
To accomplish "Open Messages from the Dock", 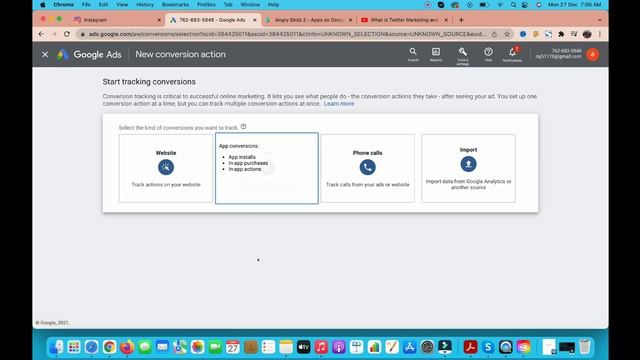I will (x=144, y=347).
